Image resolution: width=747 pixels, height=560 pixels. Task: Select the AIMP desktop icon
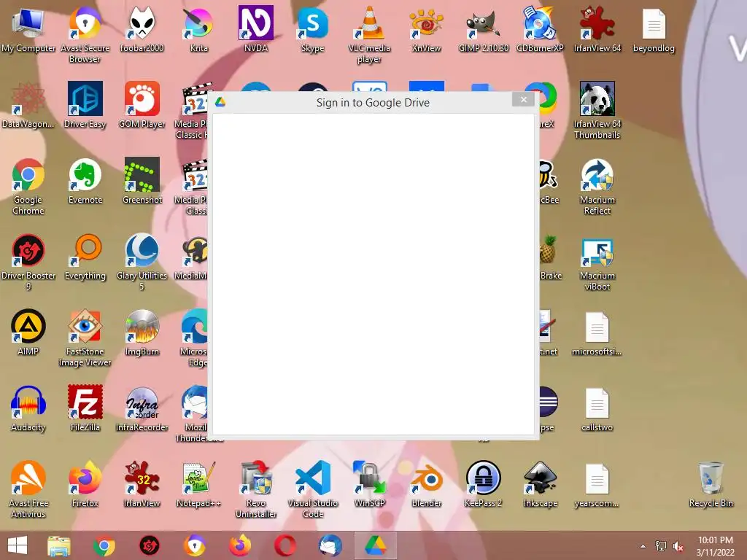[28, 332]
